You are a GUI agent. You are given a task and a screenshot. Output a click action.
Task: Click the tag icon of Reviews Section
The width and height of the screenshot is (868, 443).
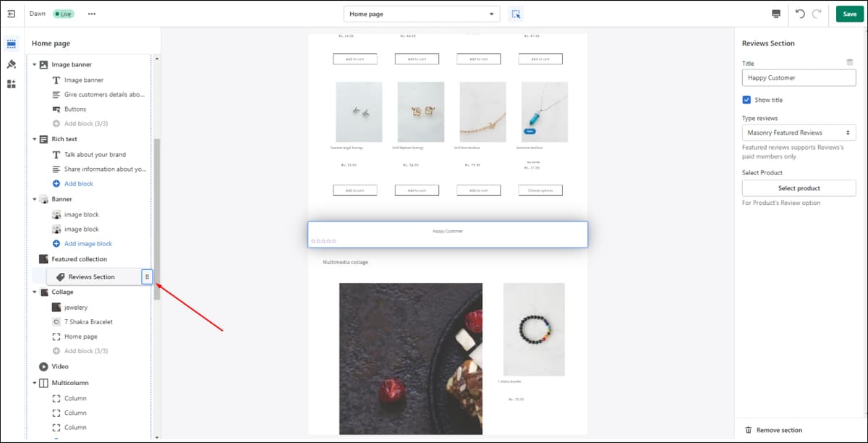click(x=60, y=277)
